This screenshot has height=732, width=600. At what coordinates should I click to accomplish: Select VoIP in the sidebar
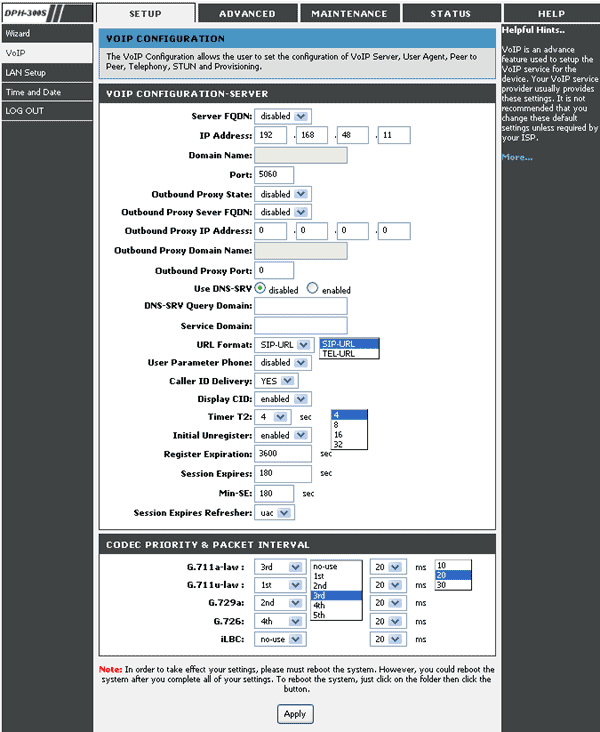coord(47,53)
